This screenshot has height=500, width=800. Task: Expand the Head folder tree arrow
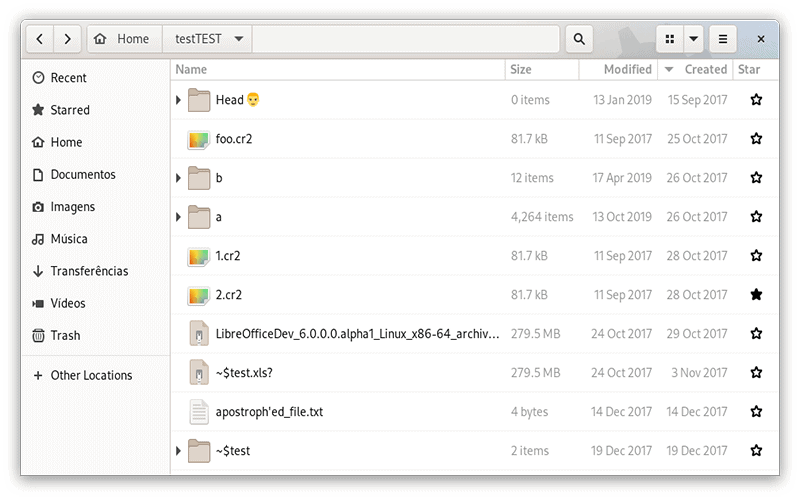click(178, 100)
